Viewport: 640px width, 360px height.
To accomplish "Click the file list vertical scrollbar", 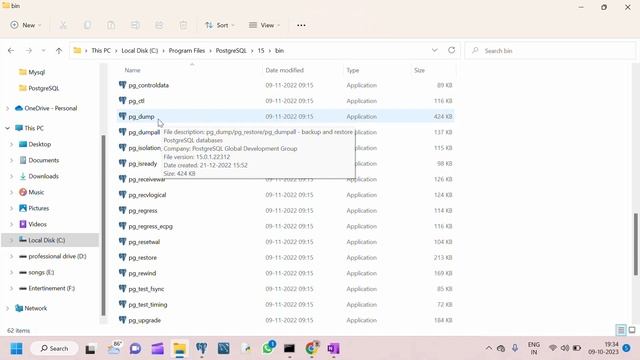I will point(636,244).
